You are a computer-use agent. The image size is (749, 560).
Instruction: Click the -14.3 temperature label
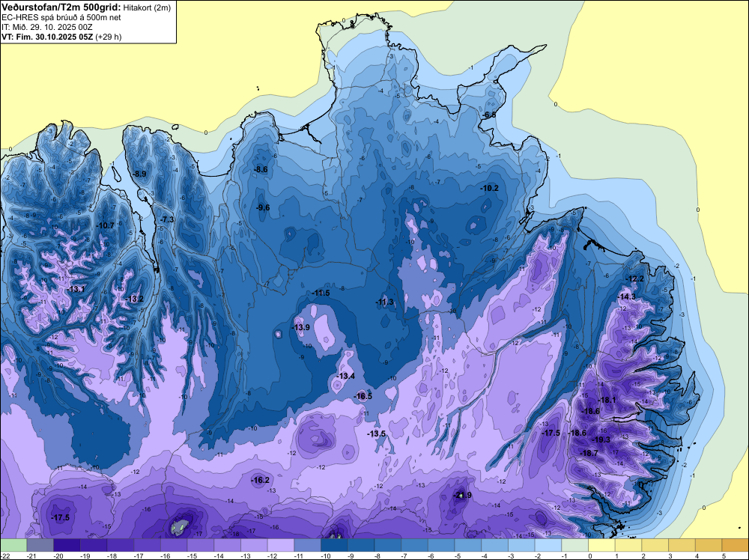click(626, 296)
